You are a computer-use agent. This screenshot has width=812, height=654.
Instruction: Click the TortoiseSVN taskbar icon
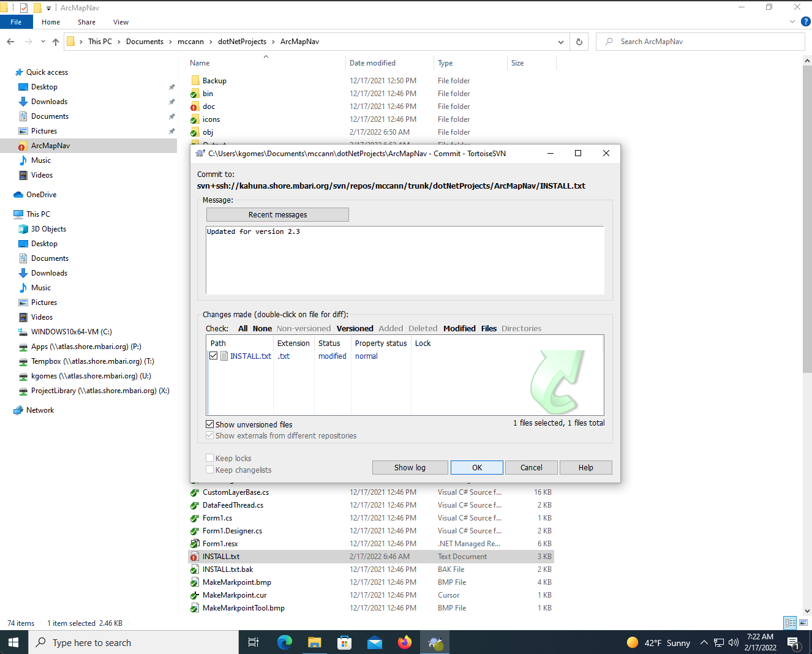click(x=435, y=642)
